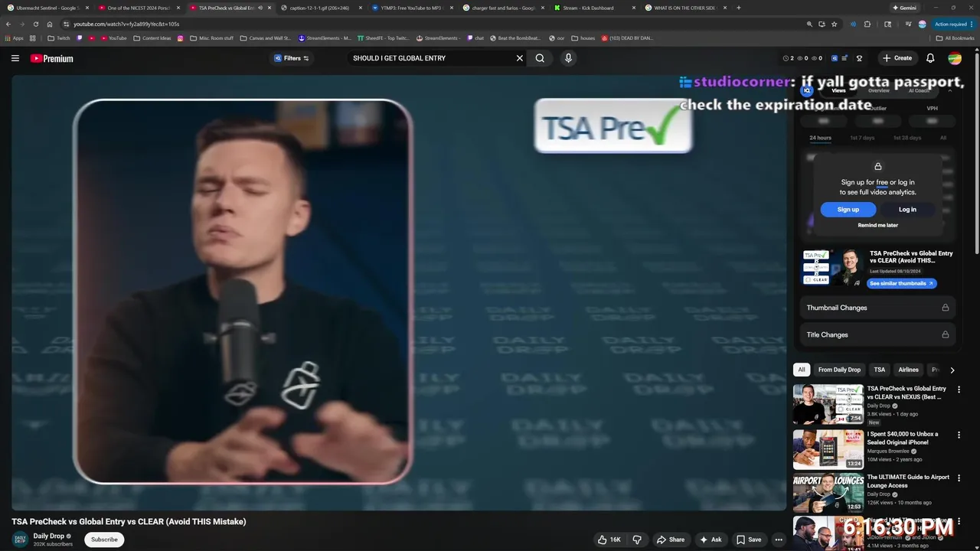Show more category chips with right arrow

click(x=952, y=370)
